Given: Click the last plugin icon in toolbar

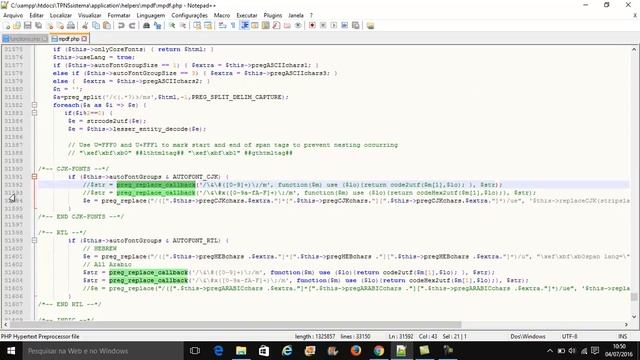Looking at the screenshot, I should point(370,26).
